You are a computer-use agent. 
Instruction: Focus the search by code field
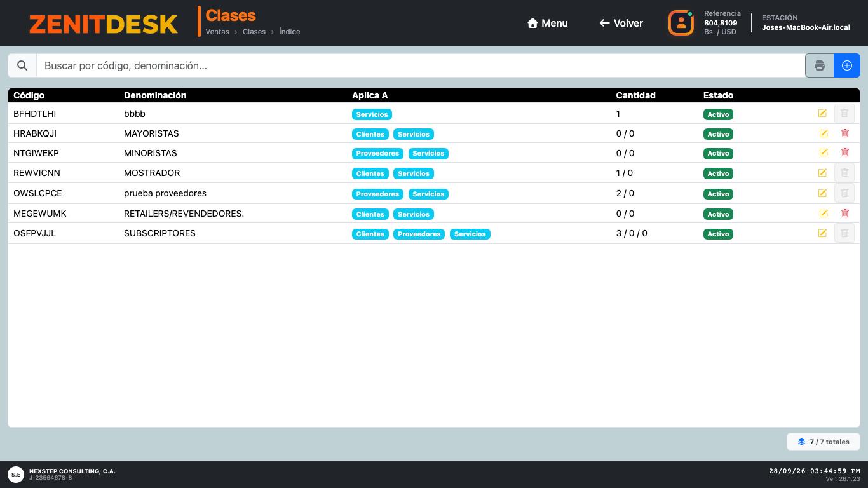(421, 65)
